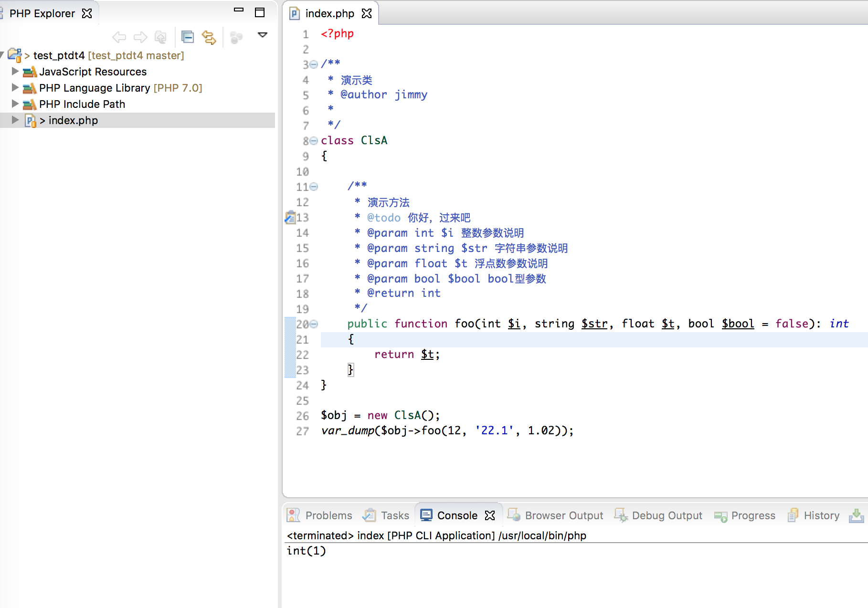The image size is (868, 608).
Task: Click the grayed focus task icon in explorer toolbar
Action: [236, 37]
